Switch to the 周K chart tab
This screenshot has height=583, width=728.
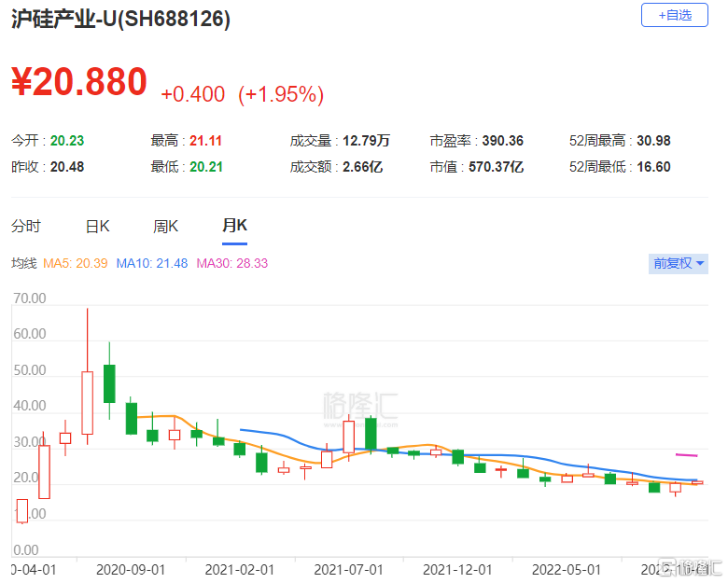166,227
